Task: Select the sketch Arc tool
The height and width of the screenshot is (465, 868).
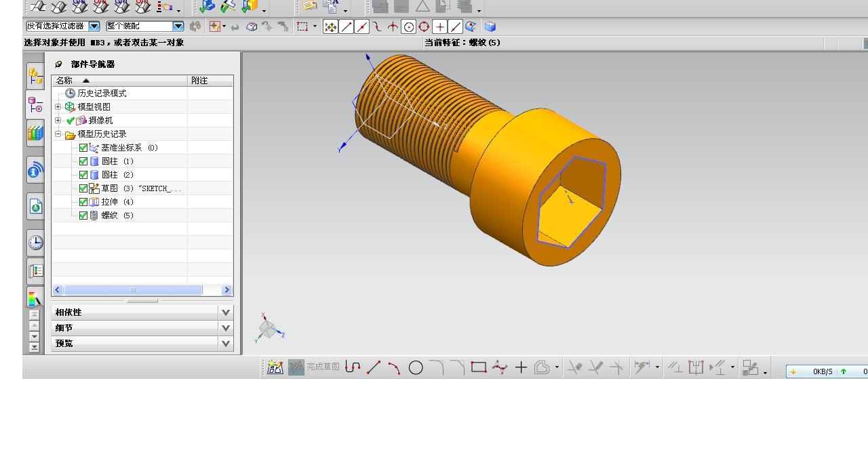Action: coord(394,367)
